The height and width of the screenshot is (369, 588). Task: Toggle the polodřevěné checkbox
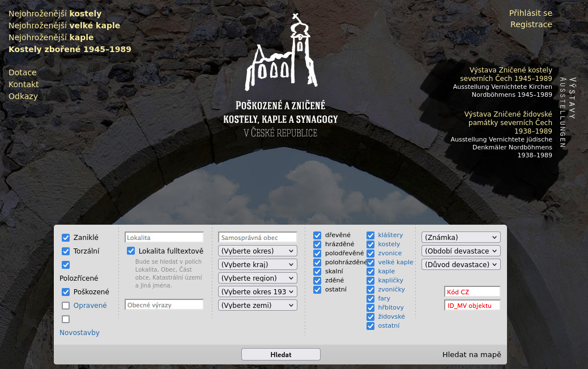coord(317,253)
